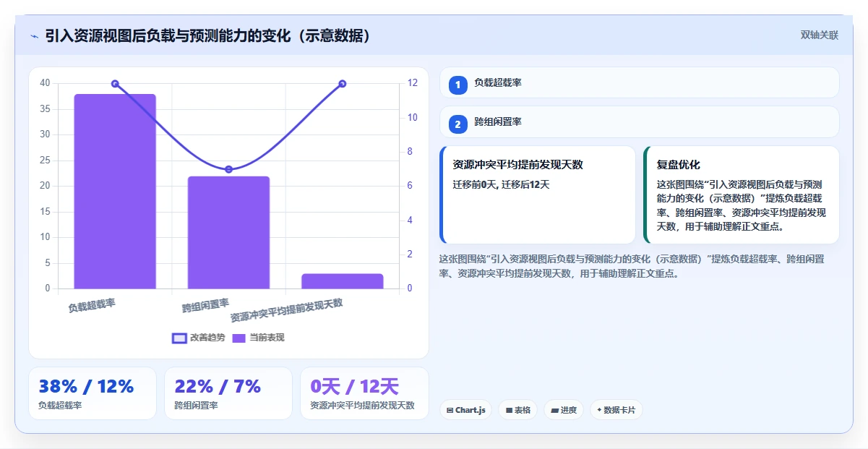
Task: Click the 资源冲突平均提前发现天数 x-axis label
Action: tap(286, 309)
